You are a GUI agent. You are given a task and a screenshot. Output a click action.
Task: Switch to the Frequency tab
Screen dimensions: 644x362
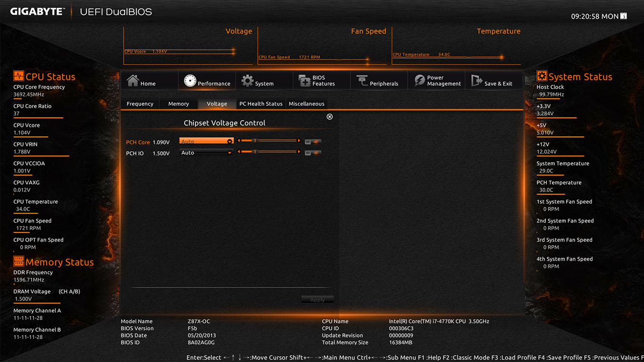pyautogui.click(x=140, y=104)
